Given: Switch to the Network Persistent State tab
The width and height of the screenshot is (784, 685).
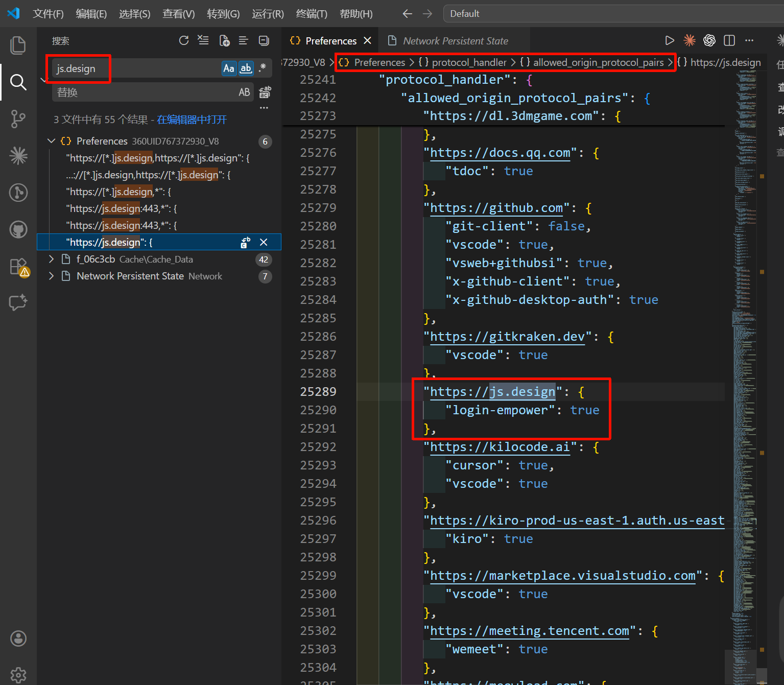Looking at the screenshot, I should 454,41.
